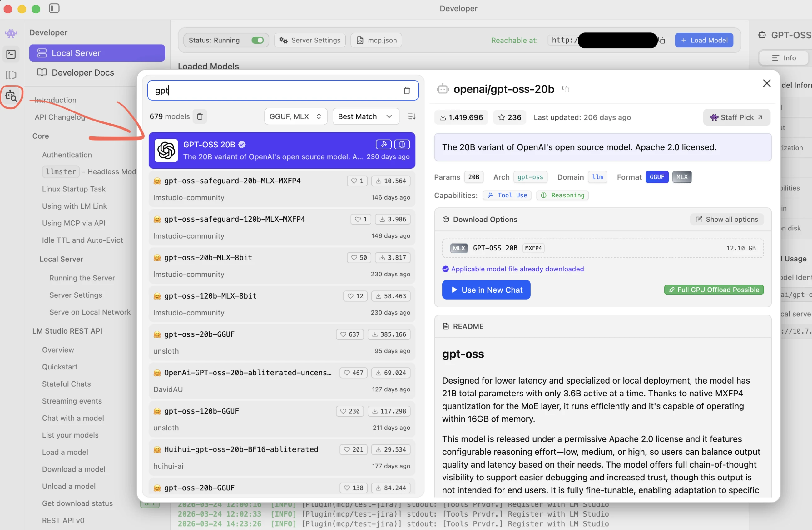The image size is (812, 530).
Task: Open the model search discover icon in sidebar
Action: click(11, 97)
